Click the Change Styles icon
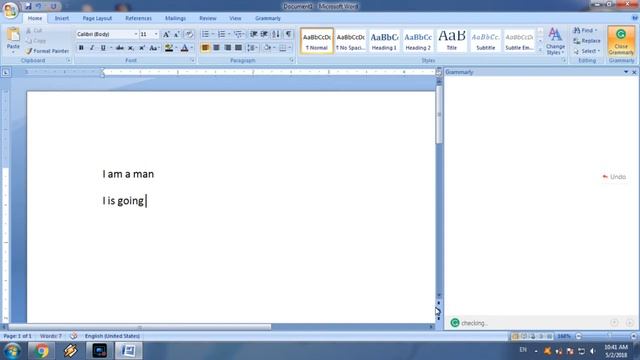The width and height of the screenshot is (640, 360). click(555, 41)
